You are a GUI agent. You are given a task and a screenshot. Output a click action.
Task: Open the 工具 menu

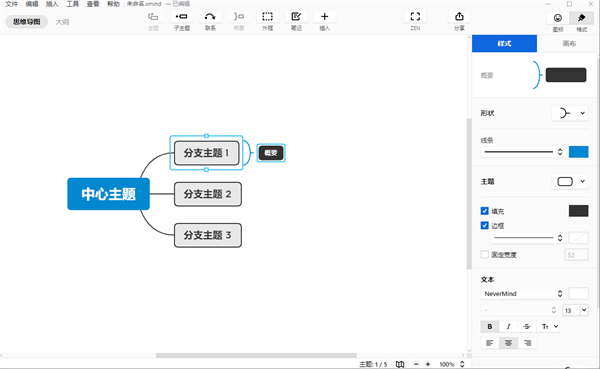tap(72, 4)
